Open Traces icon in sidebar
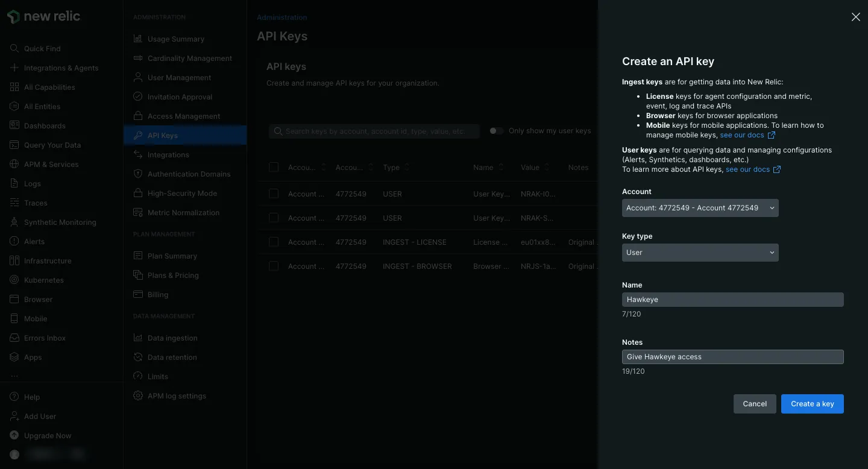Image resolution: width=868 pixels, height=469 pixels. coord(14,203)
